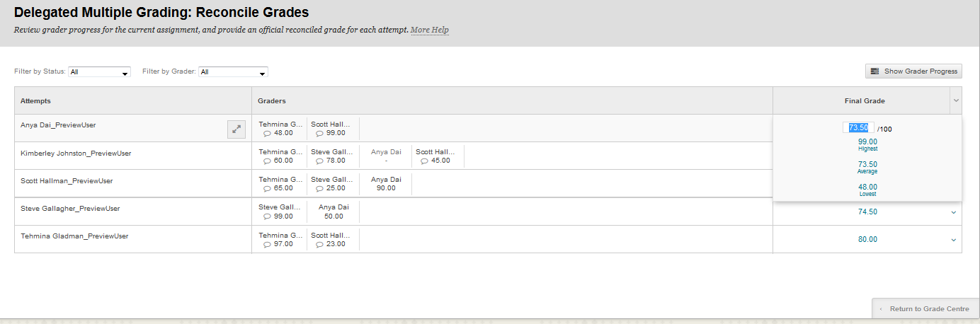Return to Grade Centre
The image size is (980, 324).
click(x=925, y=308)
